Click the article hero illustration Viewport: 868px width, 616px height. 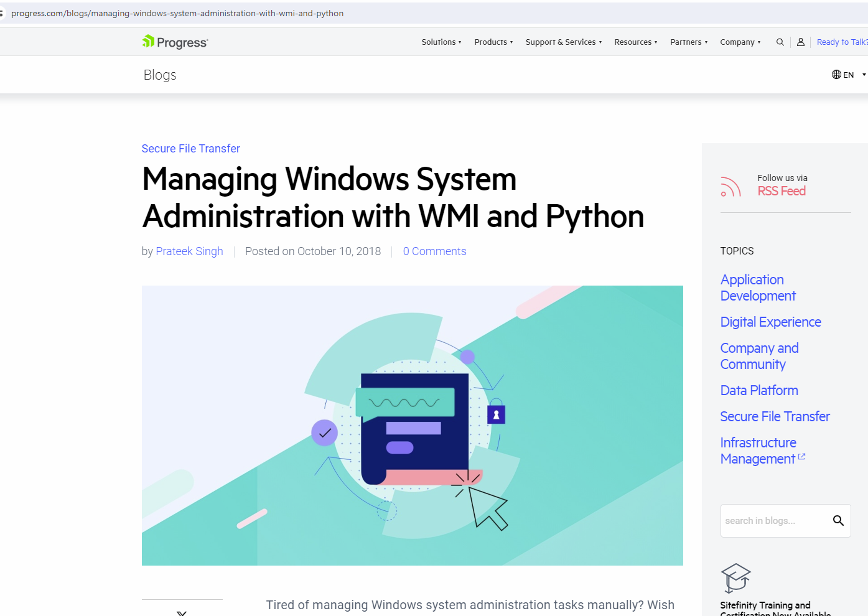(x=412, y=426)
